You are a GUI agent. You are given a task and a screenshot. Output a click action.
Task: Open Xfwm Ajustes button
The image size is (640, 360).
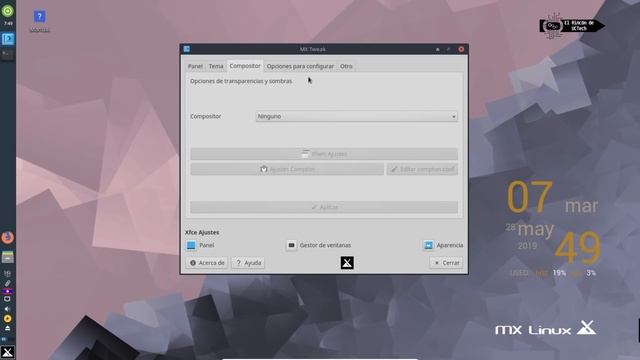coord(324,154)
